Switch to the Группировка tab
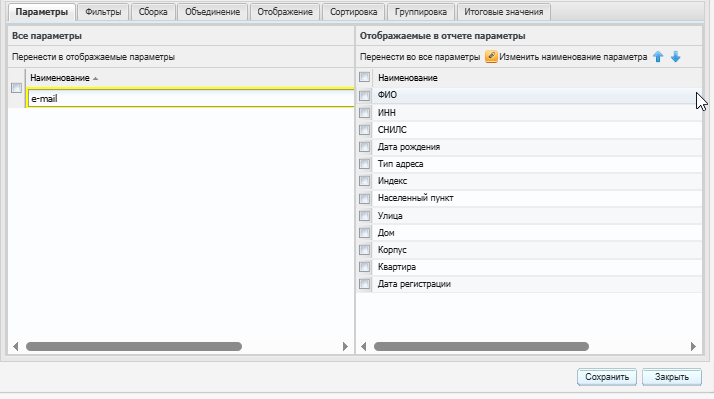The height and width of the screenshot is (399, 714). click(421, 12)
